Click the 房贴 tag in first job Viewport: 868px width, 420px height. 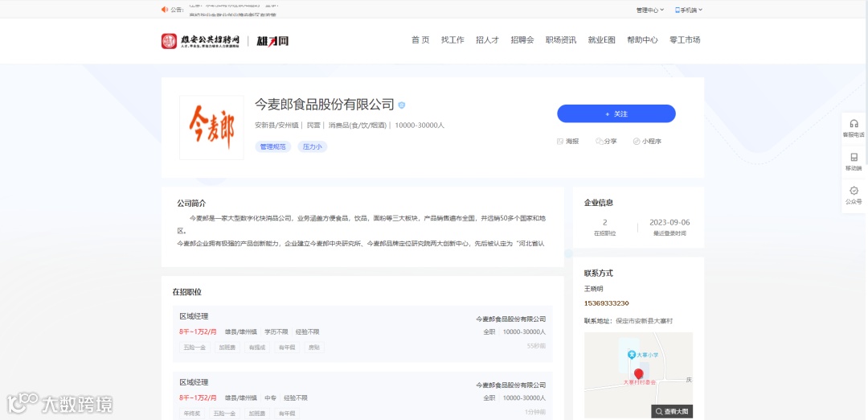pyautogui.click(x=314, y=348)
